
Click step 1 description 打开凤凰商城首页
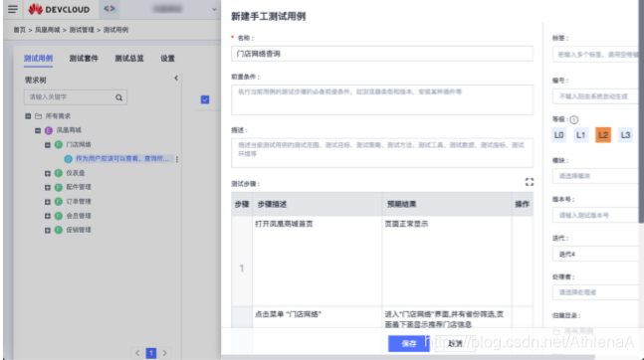[x=284, y=224]
